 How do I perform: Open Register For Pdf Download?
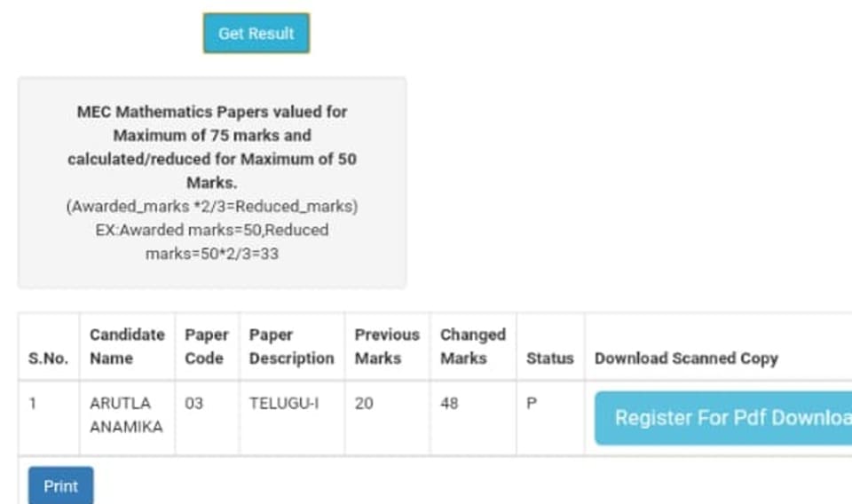click(723, 418)
